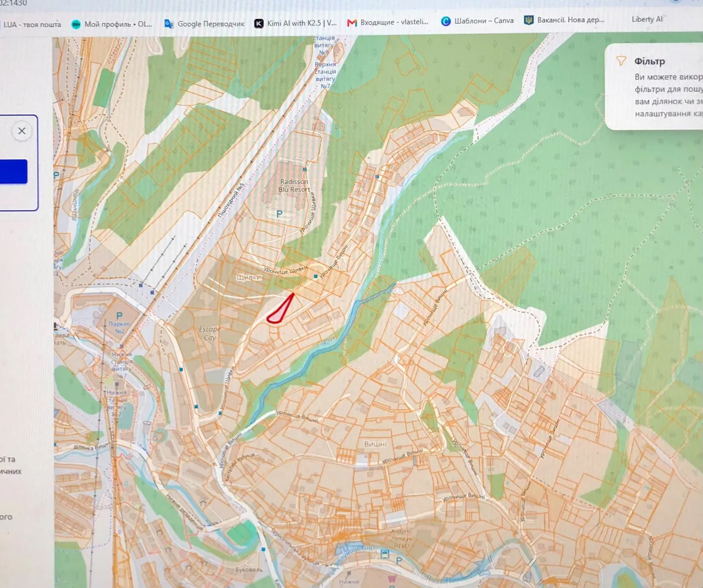This screenshot has height=588, width=703.
Task: Close the left side panel with X
Action: 22,131
